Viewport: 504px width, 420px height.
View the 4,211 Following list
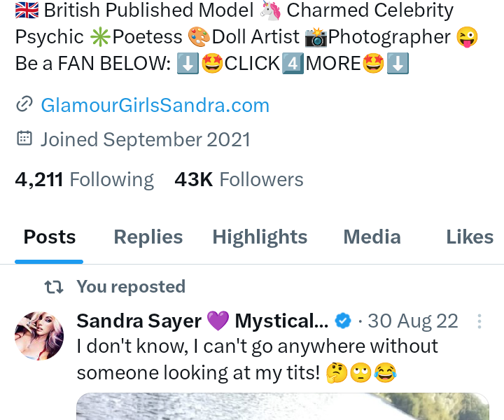coord(85,179)
